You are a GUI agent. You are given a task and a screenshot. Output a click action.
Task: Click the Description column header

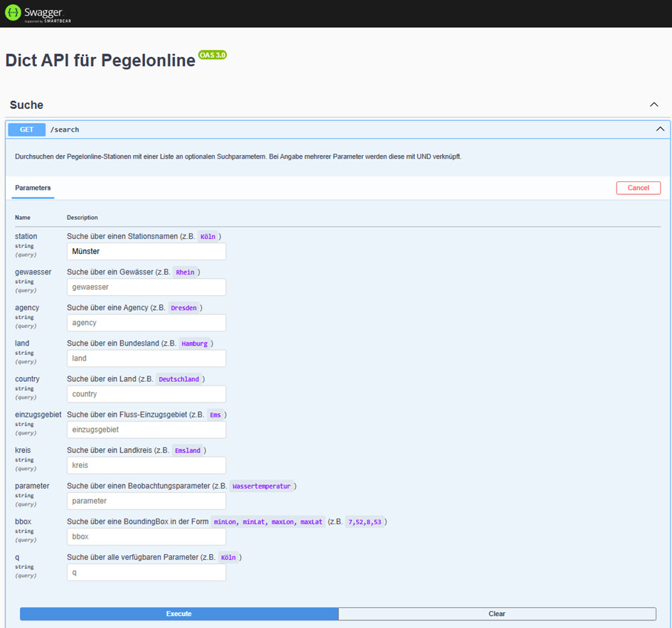(82, 218)
